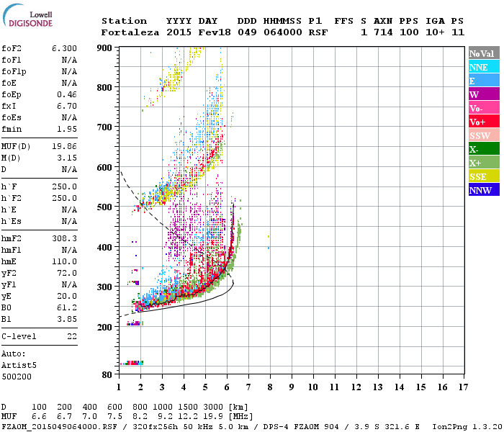Click the RSF P1 value
The image size is (504, 432).
click(318, 32)
